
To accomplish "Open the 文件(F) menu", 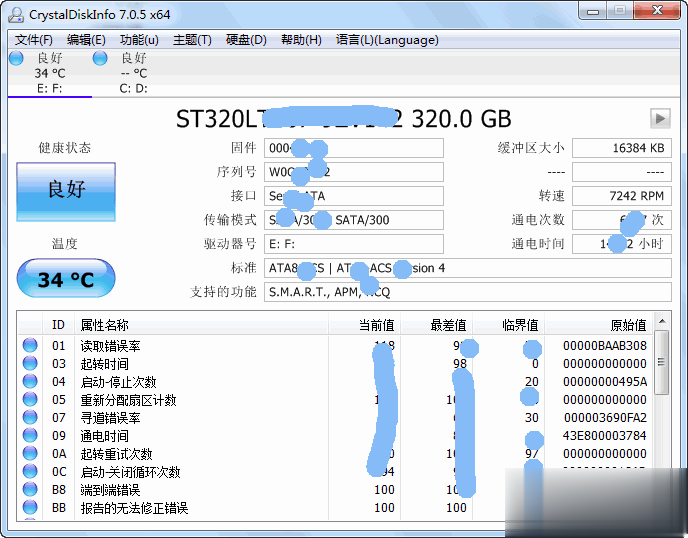I will click(x=34, y=40).
